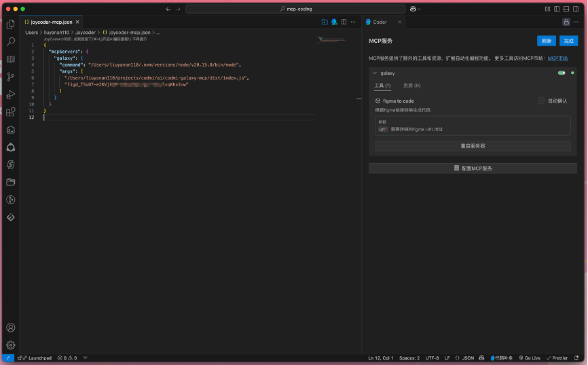Click 代码补全 in the status bar
588x365 pixels.
click(x=501, y=358)
